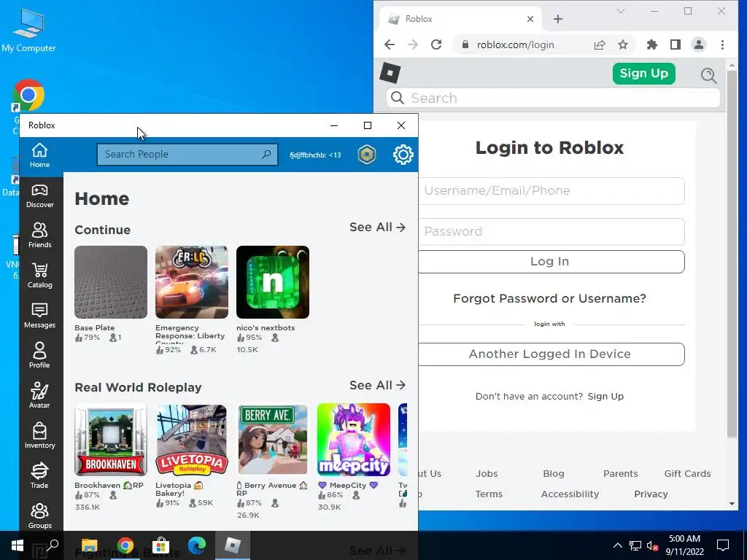Open the Blog footer link
This screenshot has width=747, height=560.
(554, 474)
